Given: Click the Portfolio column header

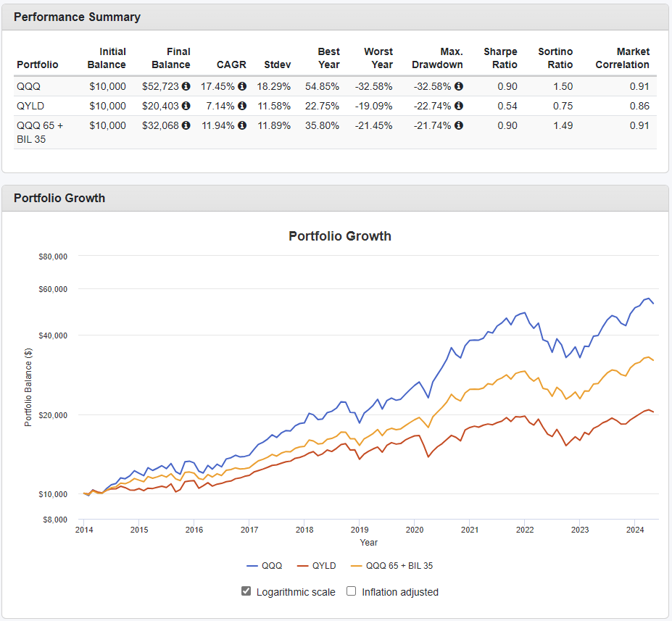Looking at the screenshot, I should (x=37, y=64).
